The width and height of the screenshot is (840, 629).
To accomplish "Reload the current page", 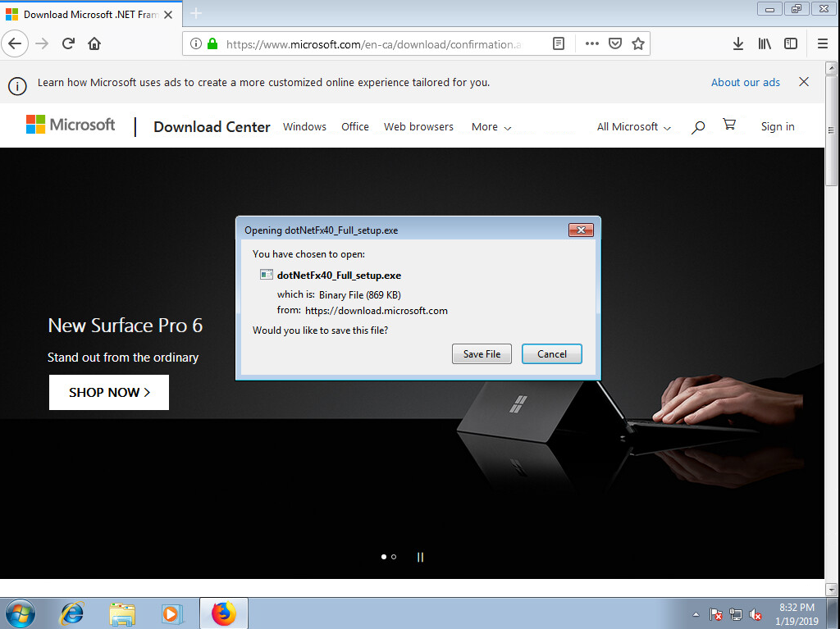I will pyautogui.click(x=68, y=44).
